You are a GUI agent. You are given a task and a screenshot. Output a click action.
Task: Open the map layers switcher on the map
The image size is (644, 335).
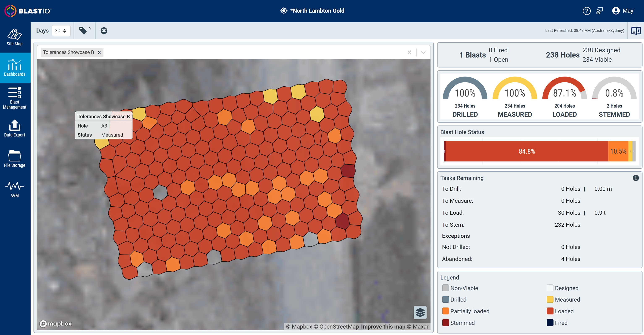pyautogui.click(x=420, y=313)
